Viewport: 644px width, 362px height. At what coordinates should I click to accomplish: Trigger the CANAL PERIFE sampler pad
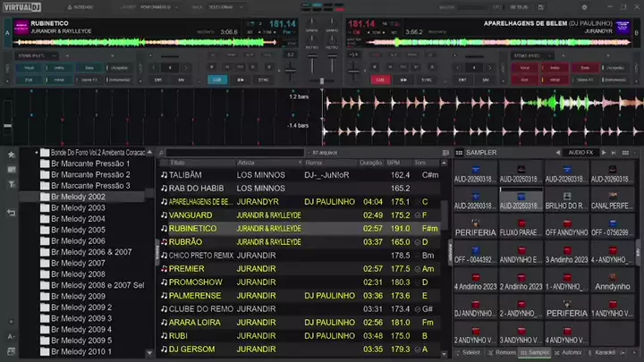pos(612,201)
